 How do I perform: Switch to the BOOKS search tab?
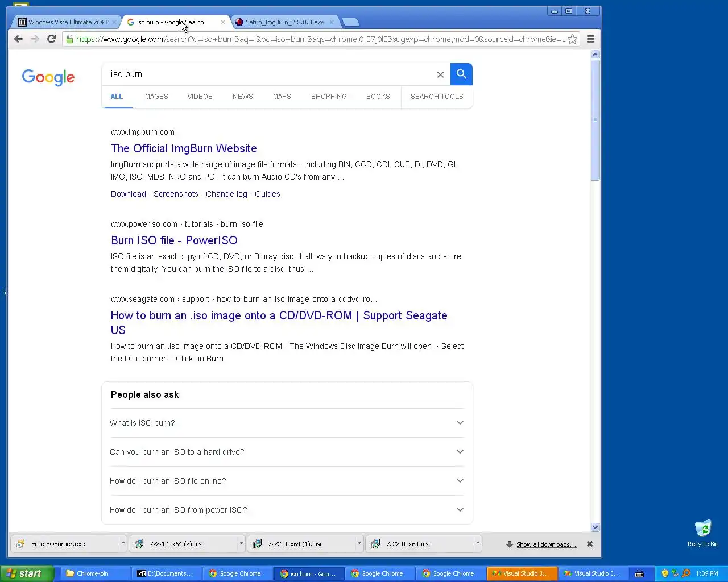click(378, 97)
